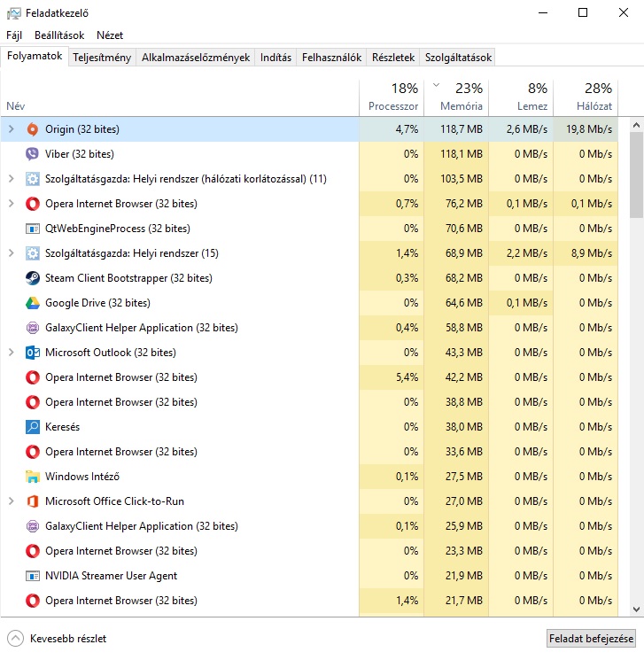Click the vertical scrollbar down arrow

[x=636, y=610]
